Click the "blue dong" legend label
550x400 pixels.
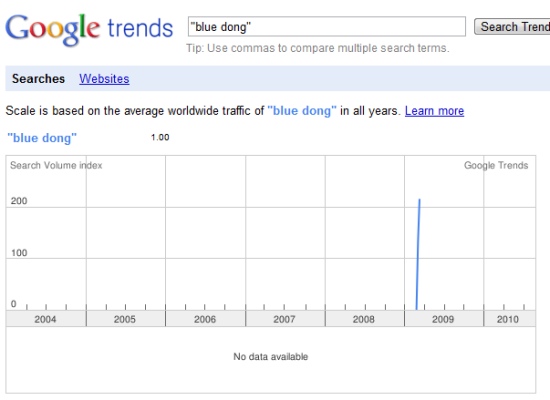tap(42, 138)
